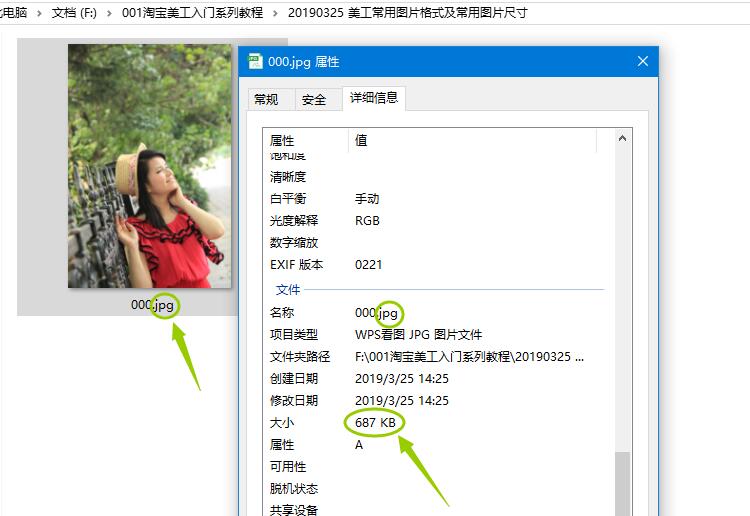Screen dimensions: 750x516
Task: Click the WPS看图 JPG 图片文件 value
Action: [419, 335]
